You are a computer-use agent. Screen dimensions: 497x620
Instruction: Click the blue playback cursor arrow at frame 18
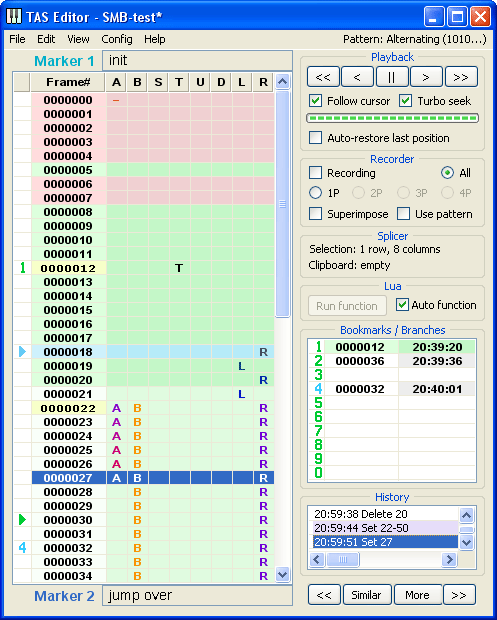pyautogui.click(x=23, y=352)
